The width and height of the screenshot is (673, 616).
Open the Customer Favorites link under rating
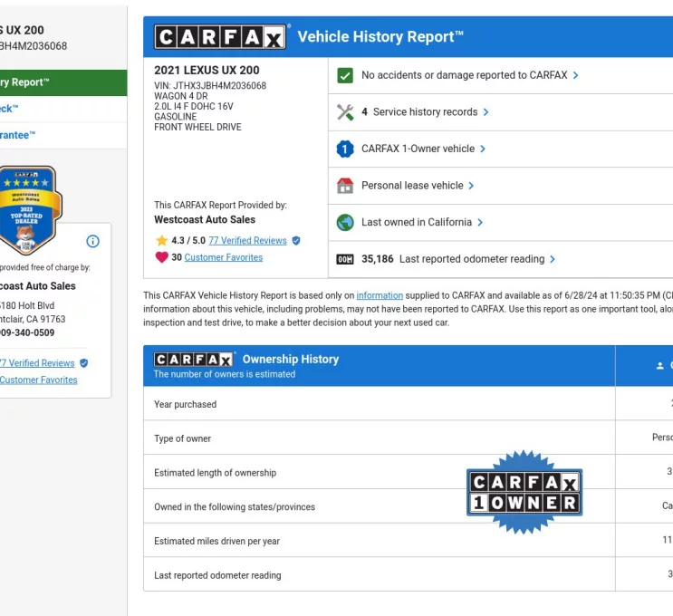(x=223, y=257)
